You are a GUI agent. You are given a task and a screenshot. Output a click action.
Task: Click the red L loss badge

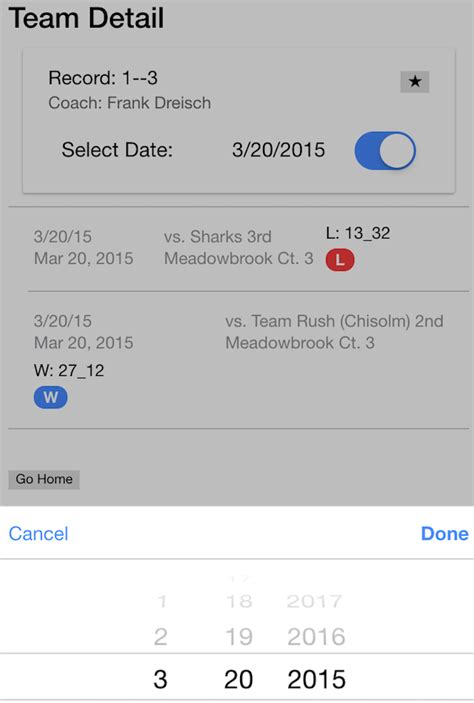340,260
